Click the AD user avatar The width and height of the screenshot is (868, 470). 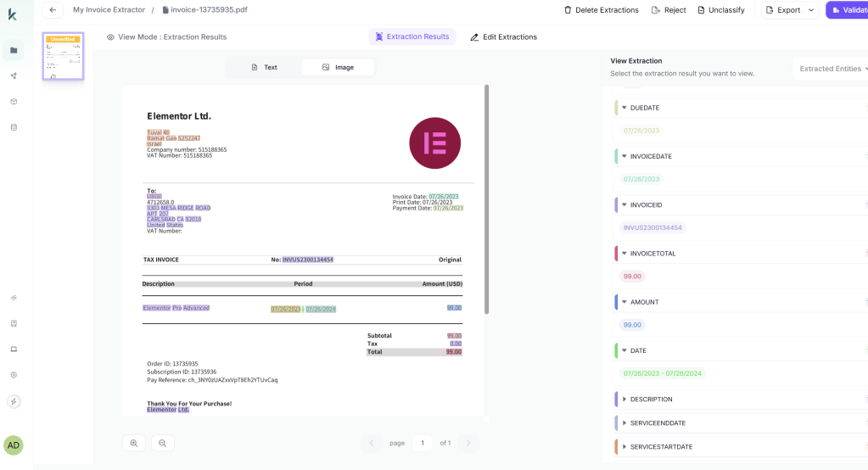(14, 445)
